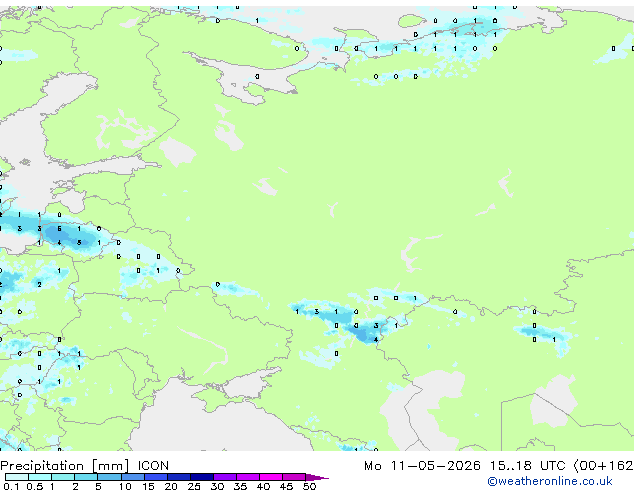Screen dimensions: 634x490
Task: Click the legend swatch between 25 and 30
Action: coord(201,477)
